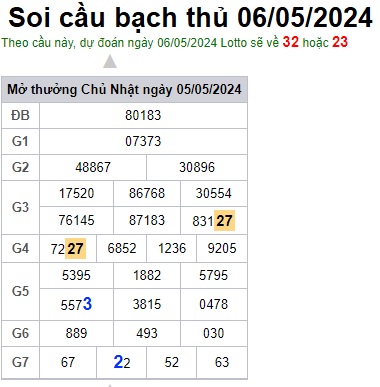The image size is (380, 387).
Task: Click the G2 number 30896
Action: (197, 167)
